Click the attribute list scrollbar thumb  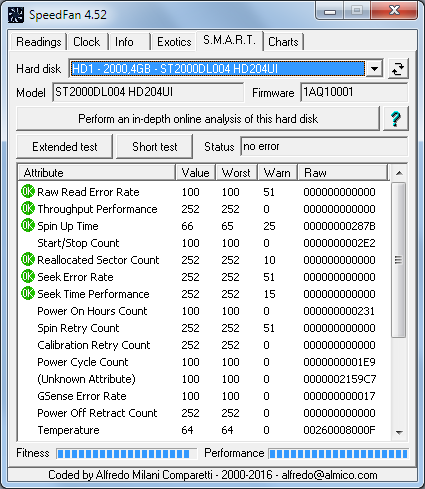click(x=398, y=260)
